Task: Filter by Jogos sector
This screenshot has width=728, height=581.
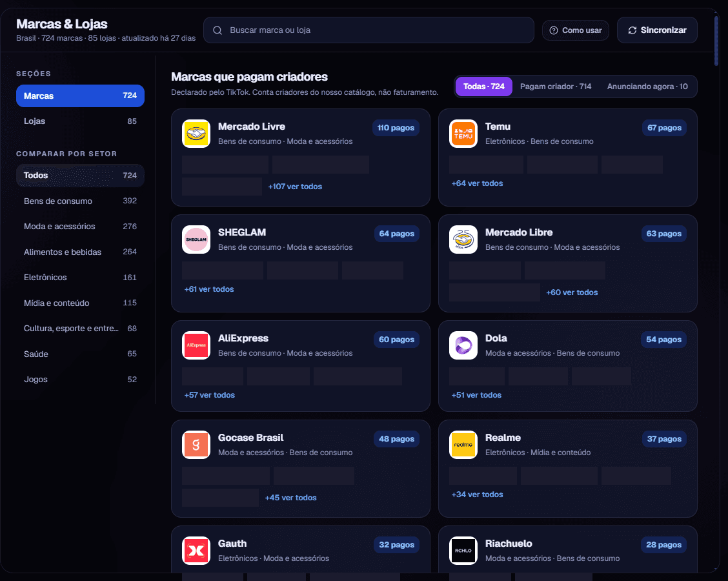Action: click(80, 380)
